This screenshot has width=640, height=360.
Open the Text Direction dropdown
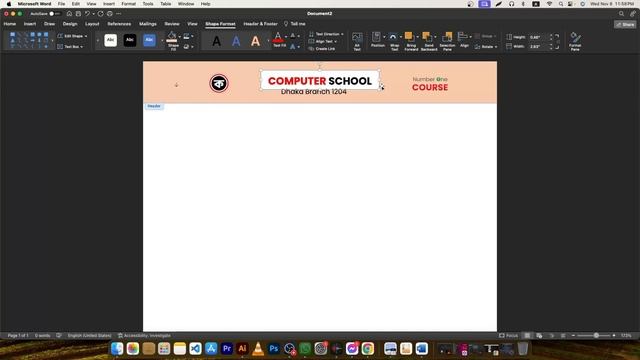tap(326, 34)
